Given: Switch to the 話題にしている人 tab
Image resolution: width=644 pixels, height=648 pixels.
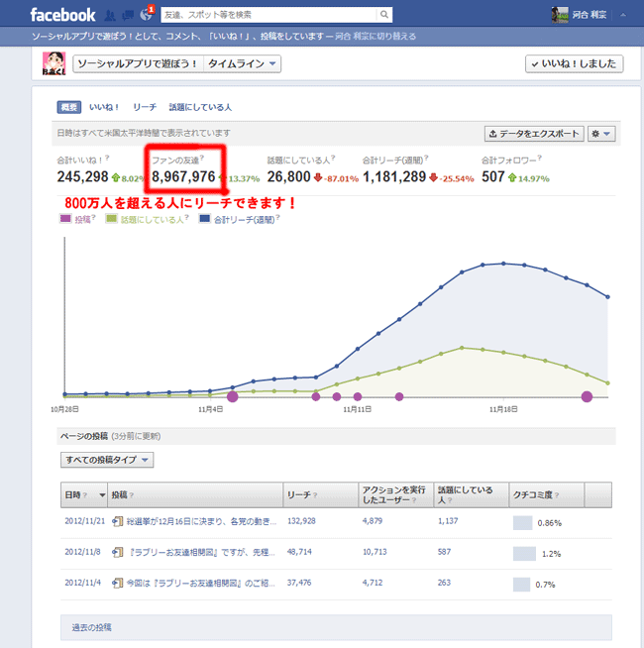Looking at the screenshot, I should point(200,107).
